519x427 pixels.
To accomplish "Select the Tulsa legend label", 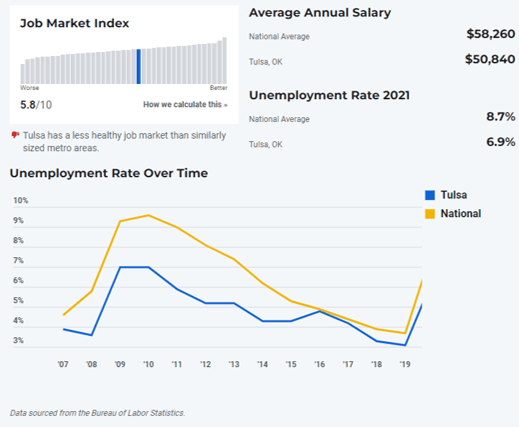I will pyautogui.click(x=454, y=195).
